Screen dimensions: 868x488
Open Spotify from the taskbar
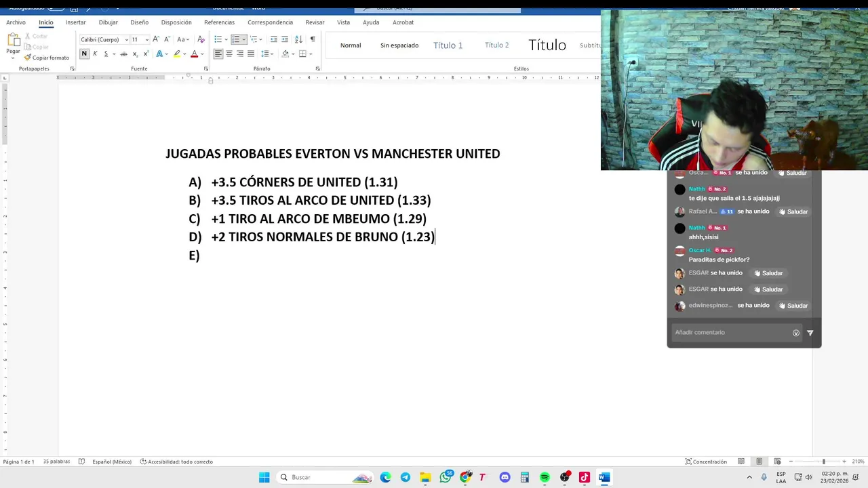[x=545, y=477]
